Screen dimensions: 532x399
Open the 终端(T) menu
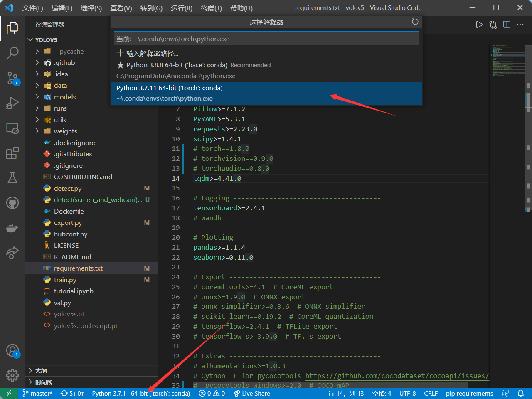[211, 8]
